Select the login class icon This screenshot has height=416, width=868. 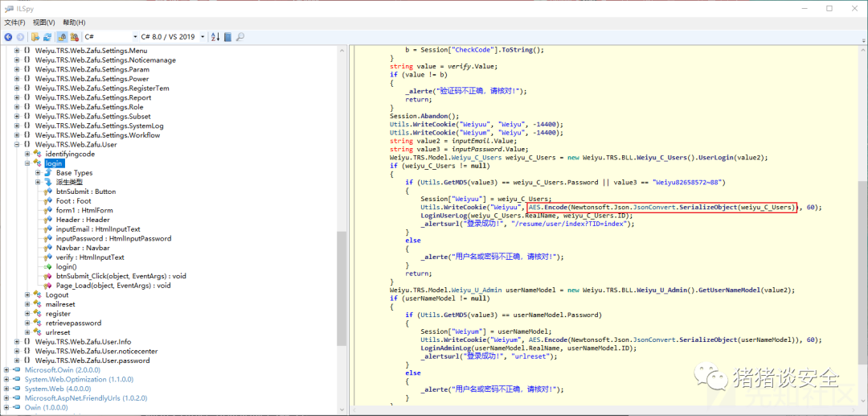tap(37, 163)
